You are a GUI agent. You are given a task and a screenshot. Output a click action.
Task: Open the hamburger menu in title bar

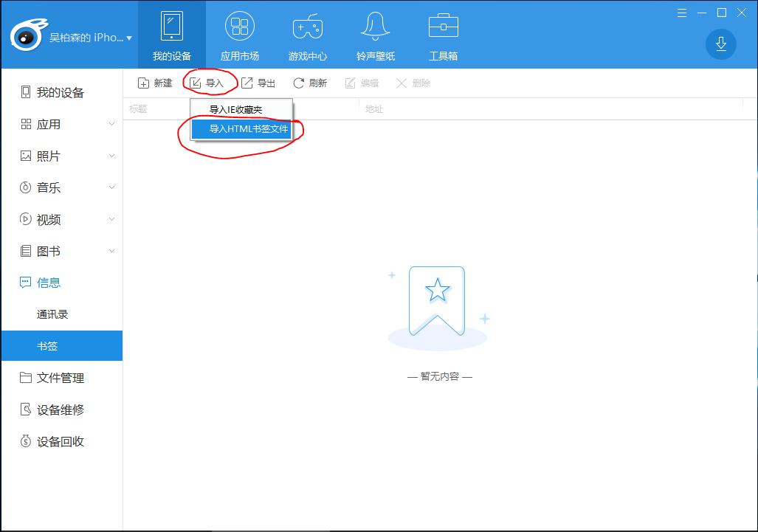[682, 13]
